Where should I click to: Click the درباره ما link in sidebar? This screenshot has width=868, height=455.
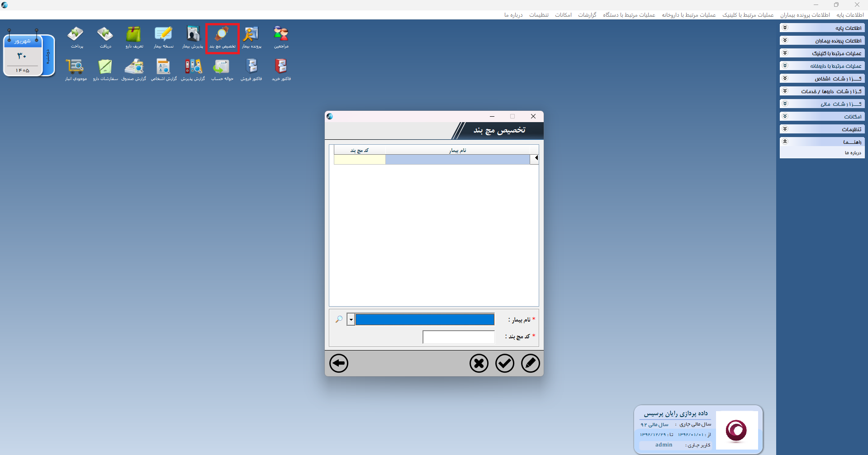click(x=853, y=153)
